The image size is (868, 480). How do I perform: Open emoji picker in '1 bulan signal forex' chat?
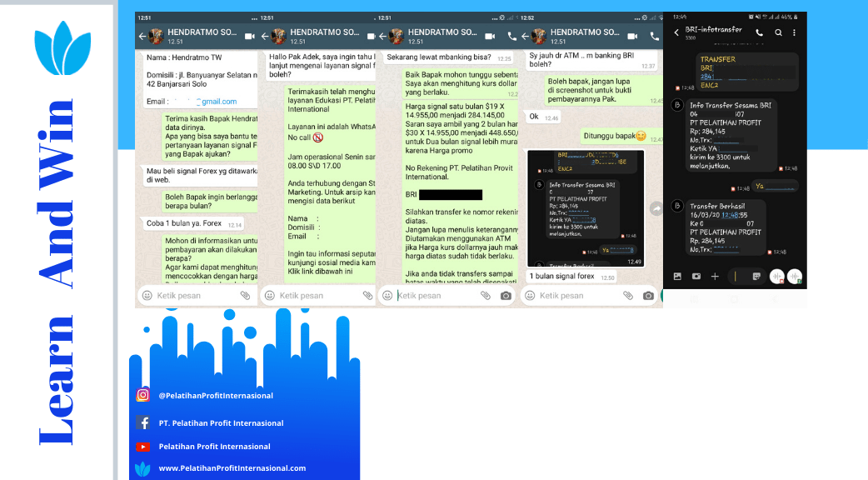530,296
